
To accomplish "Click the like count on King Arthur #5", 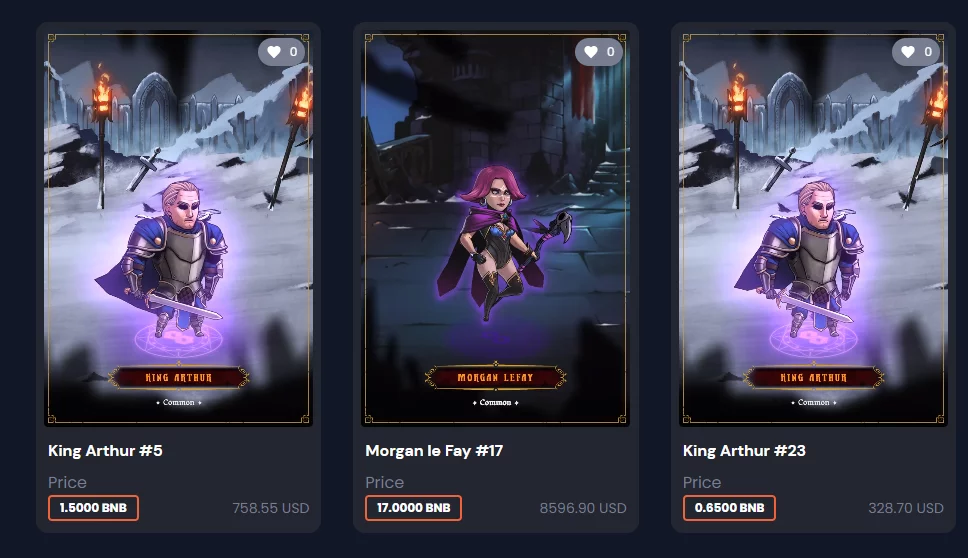I will (294, 52).
